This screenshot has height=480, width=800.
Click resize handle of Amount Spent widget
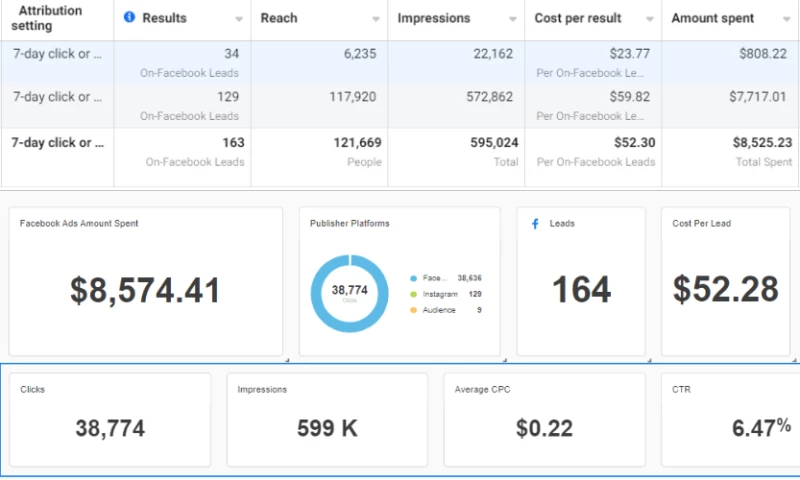coord(286,357)
